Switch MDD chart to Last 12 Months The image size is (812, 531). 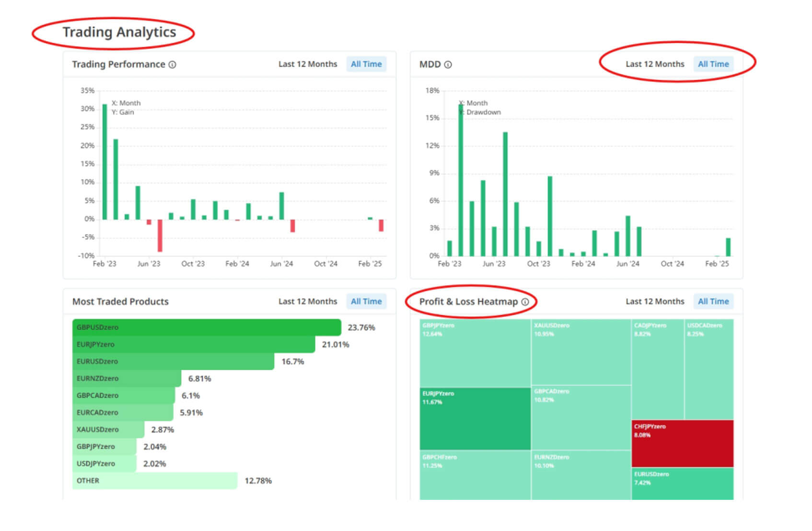point(655,64)
